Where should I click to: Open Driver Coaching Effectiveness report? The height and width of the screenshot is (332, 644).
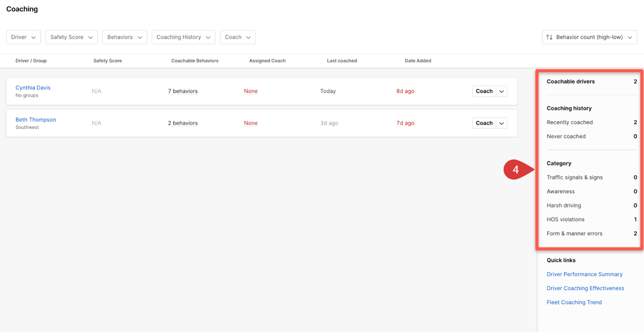coord(585,288)
